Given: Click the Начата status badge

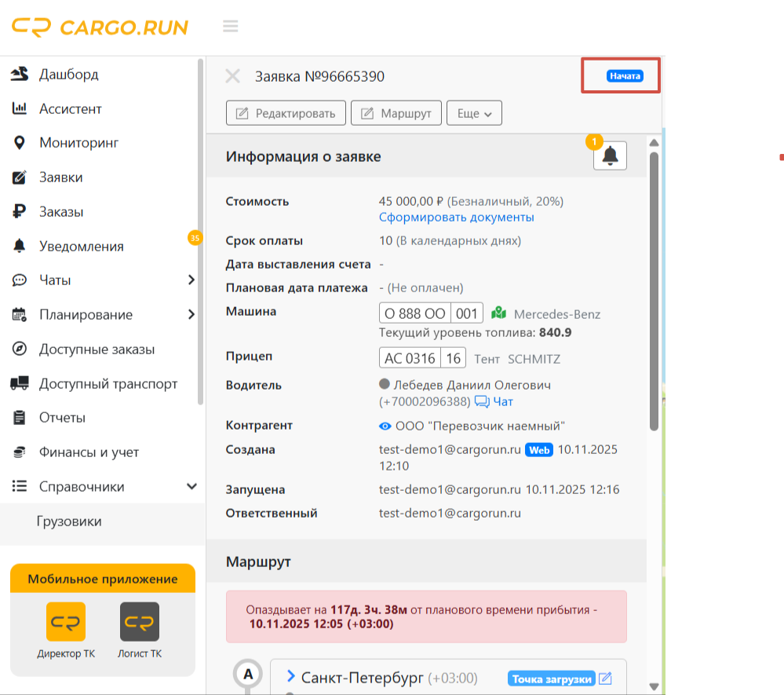Looking at the screenshot, I should pos(625,76).
